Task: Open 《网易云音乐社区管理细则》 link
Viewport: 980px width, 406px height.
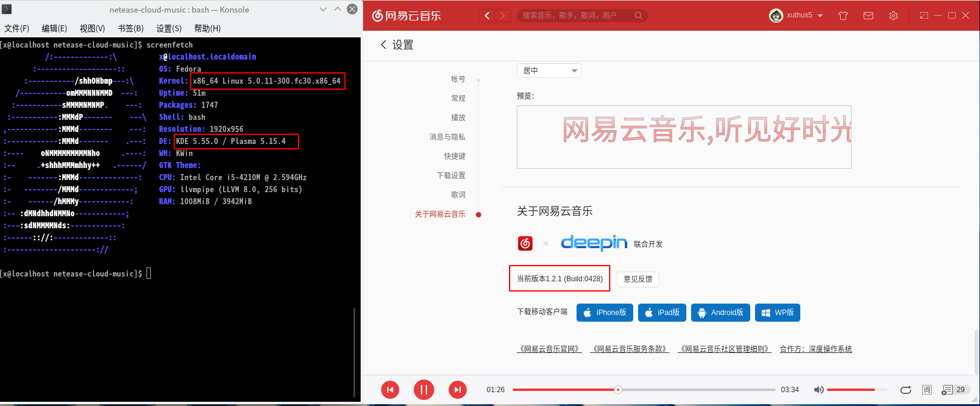Action: [x=724, y=349]
